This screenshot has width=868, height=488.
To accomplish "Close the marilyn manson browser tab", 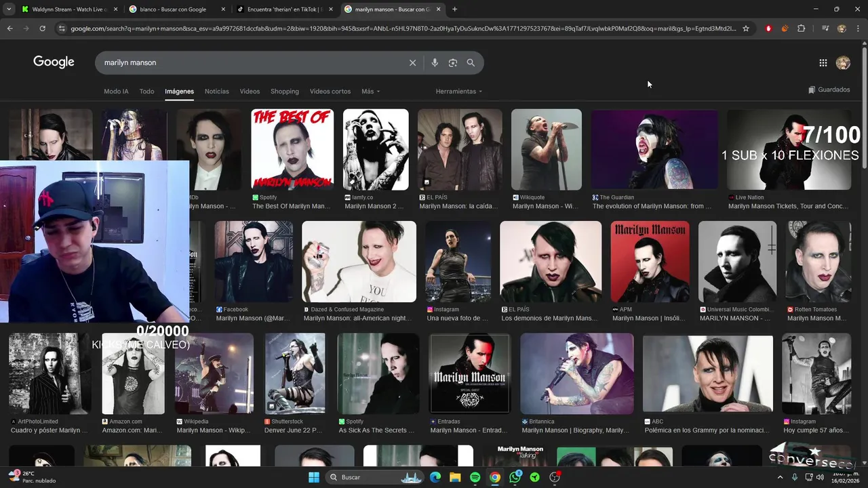I will [438, 9].
